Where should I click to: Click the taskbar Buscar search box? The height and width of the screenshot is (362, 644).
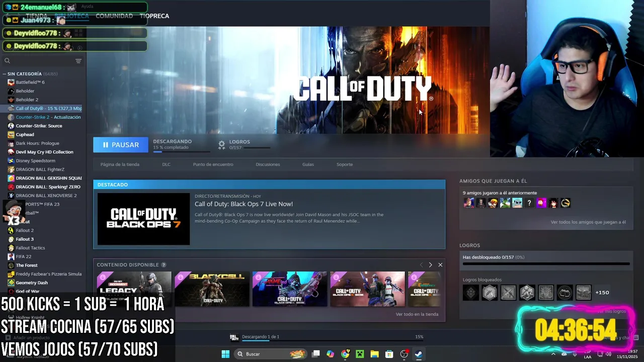click(271, 354)
